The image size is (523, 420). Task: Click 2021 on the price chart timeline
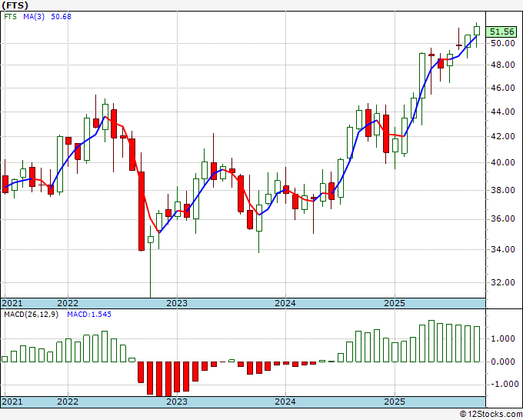12,303
